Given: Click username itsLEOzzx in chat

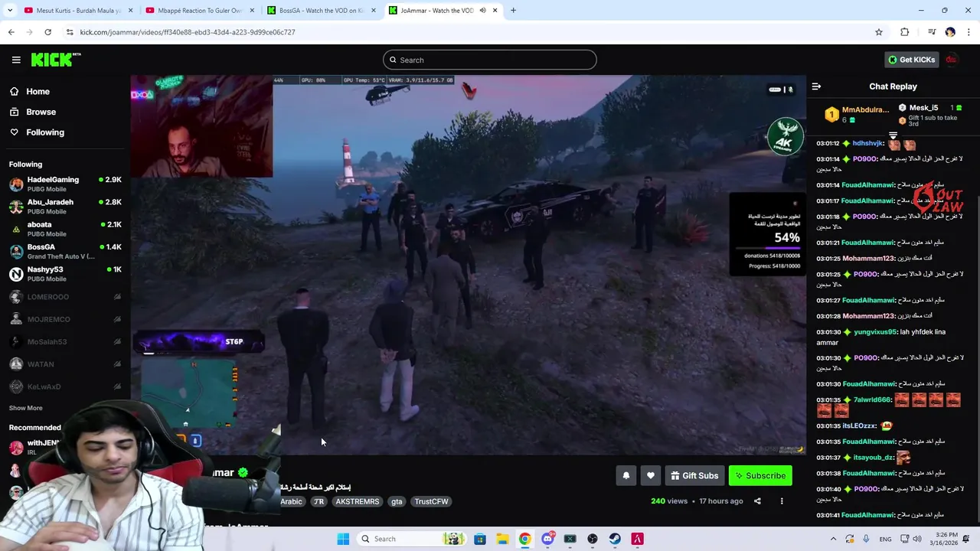Looking at the screenshot, I should 859,425.
